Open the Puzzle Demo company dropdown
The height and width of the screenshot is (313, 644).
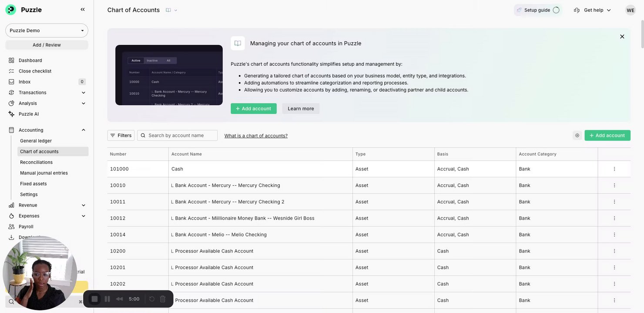[x=47, y=30]
